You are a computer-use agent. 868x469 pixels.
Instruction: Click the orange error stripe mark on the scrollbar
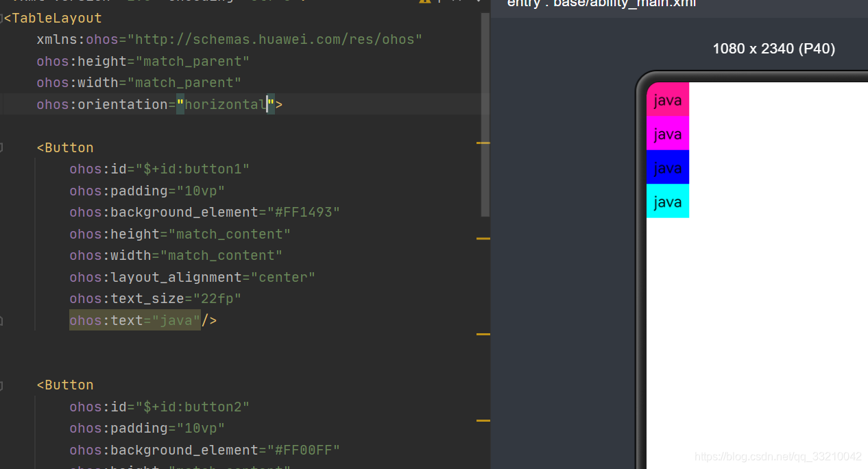(485, 144)
